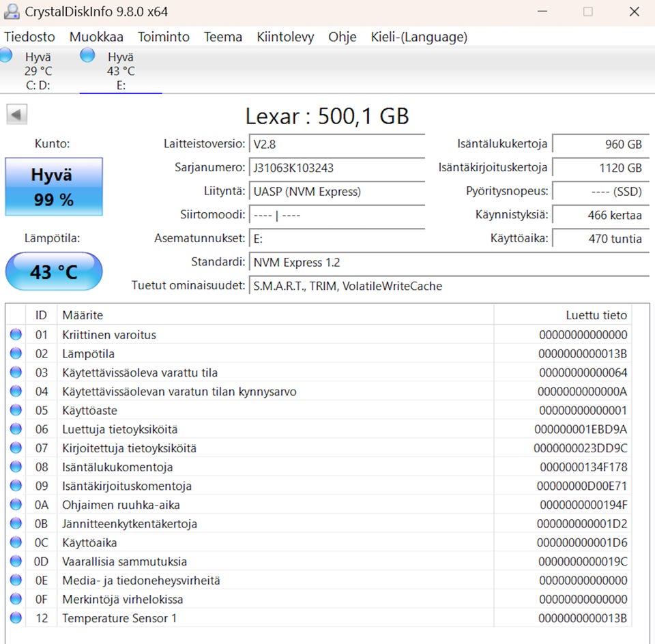Click the ID column header
Screen dimensions: 655x644
(41, 315)
